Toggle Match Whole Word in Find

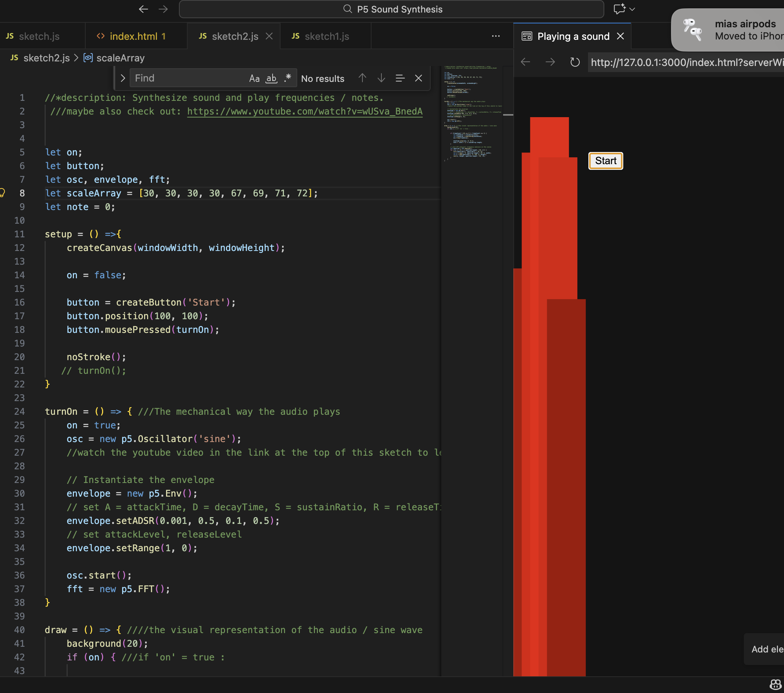pos(271,78)
